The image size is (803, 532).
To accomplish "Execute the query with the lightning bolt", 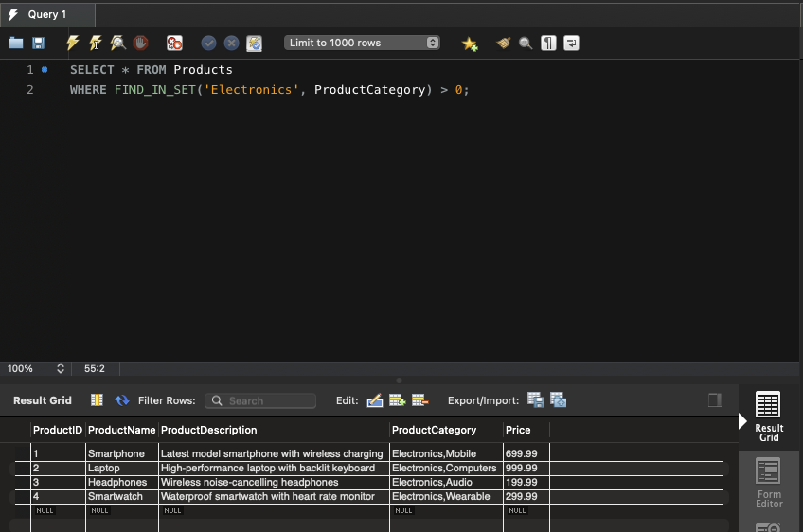I will pyautogui.click(x=73, y=43).
